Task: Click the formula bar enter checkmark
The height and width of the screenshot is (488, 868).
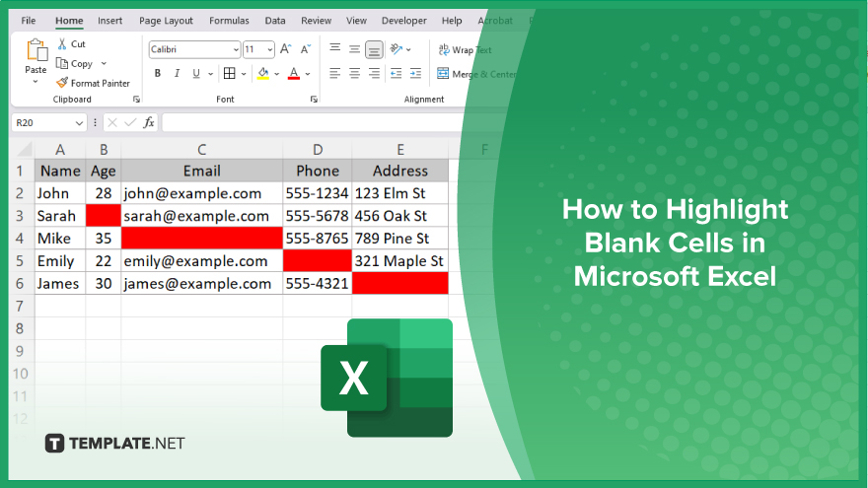Action: click(x=130, y=122)
